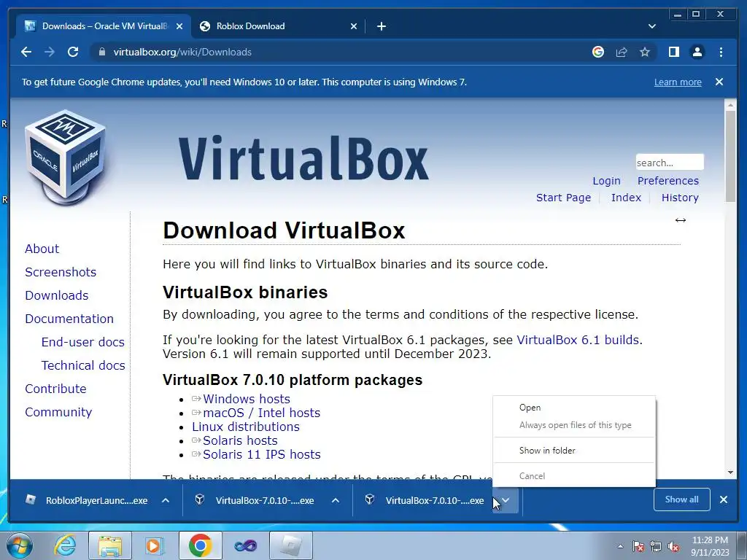This screenshot has height=560, width=747.
Task: Open Screenshots in the sidebar
Action: point(61,272)
